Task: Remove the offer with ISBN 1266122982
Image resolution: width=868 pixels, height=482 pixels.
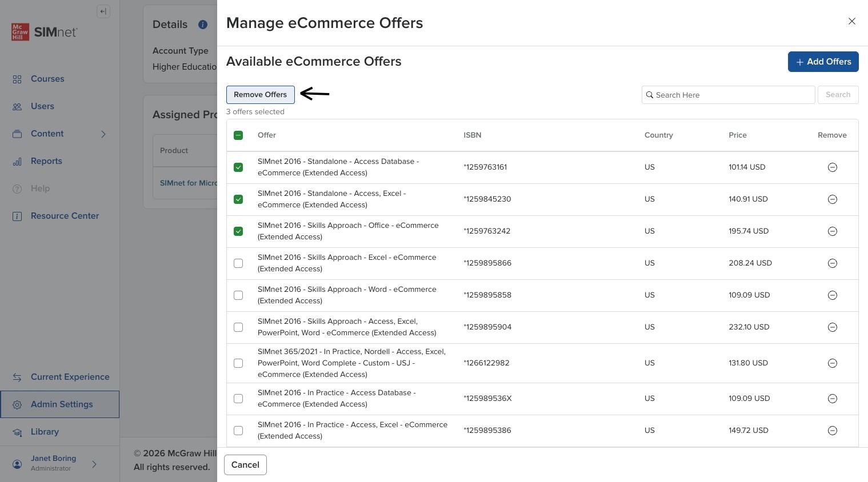Action: point(833,363)
